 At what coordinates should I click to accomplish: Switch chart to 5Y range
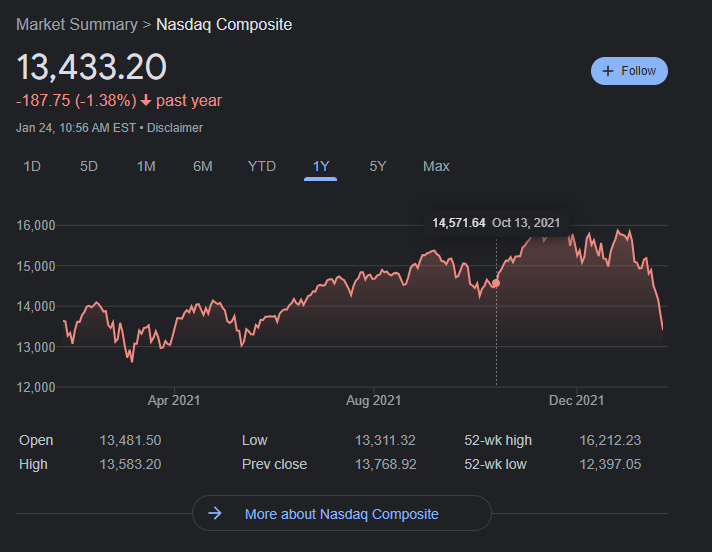[x=378, y=166]
